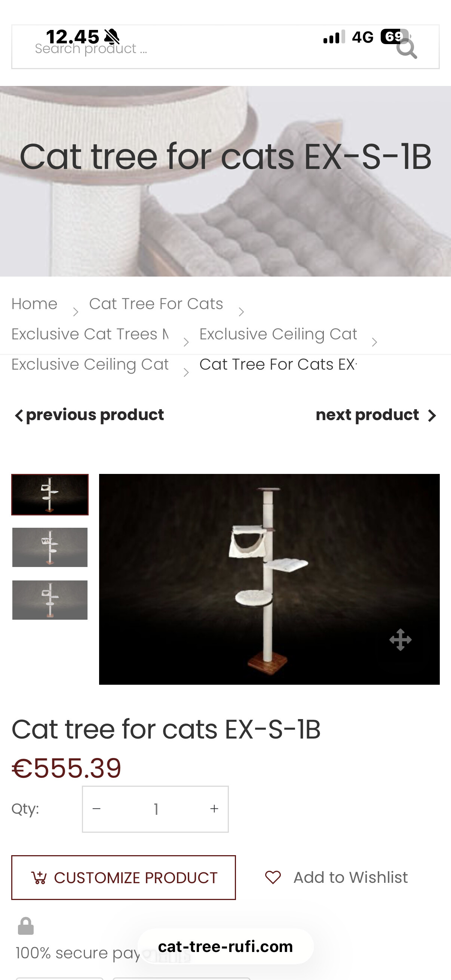Select the third gray product thumbnail
The height and width of the screenshot is (980, 451).
50,600
